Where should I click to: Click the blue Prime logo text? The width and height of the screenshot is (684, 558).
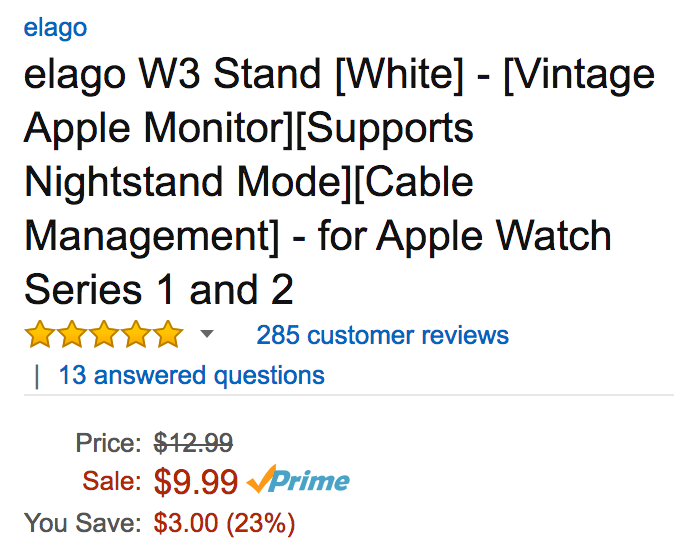coord(312,481)
